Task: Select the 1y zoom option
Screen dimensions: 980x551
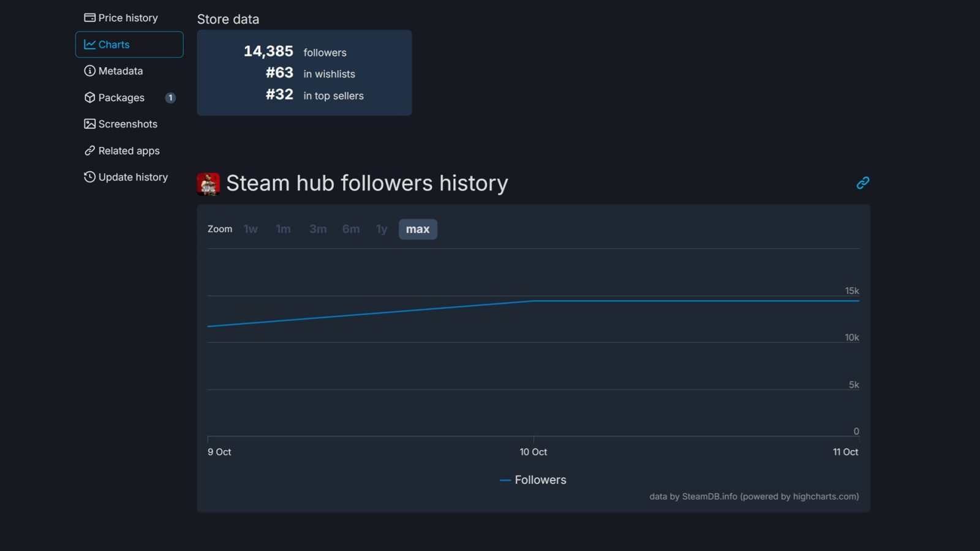Action: coord(381,229)
